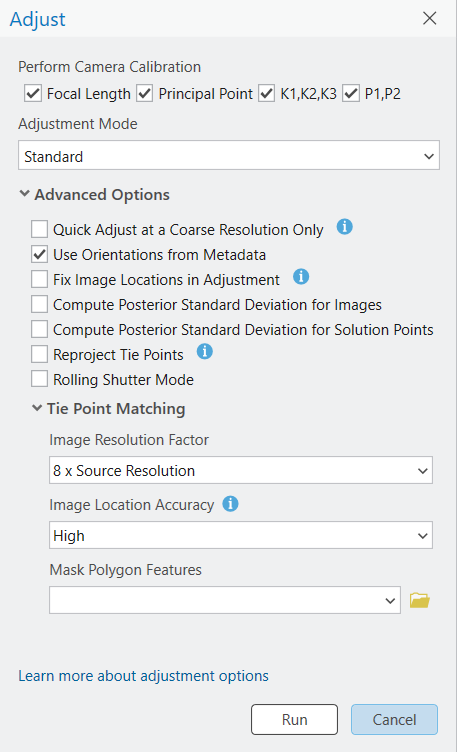Uncheck the Focal Length checkbox

pyautogui.click(x=33, y=93)
